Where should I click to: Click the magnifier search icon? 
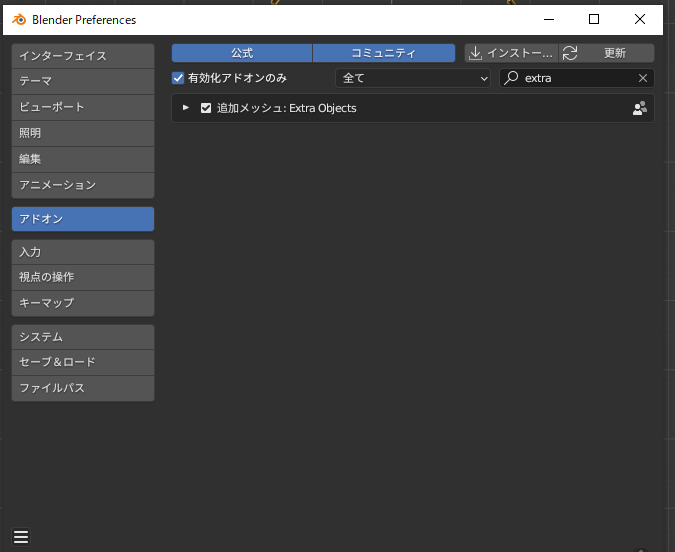[511, 78]
